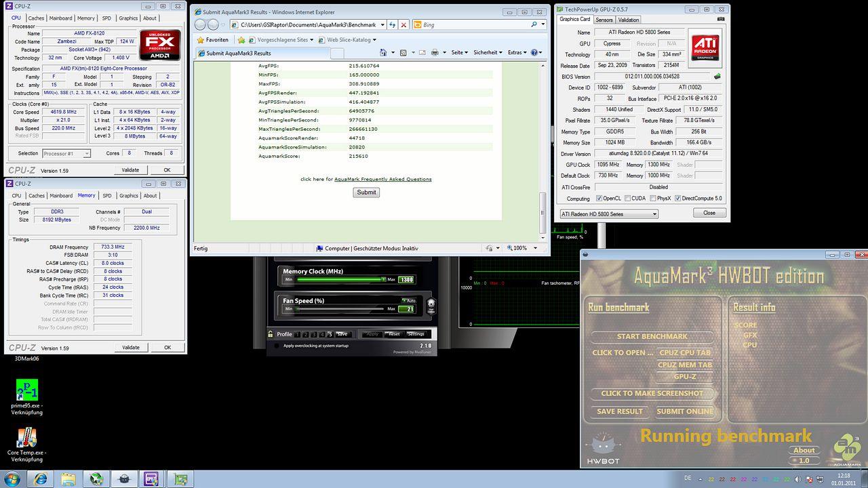This screenshot has width=868, height=488.
Task: Click the Memory Clock slider handle
Action: (x=383, y=279)
